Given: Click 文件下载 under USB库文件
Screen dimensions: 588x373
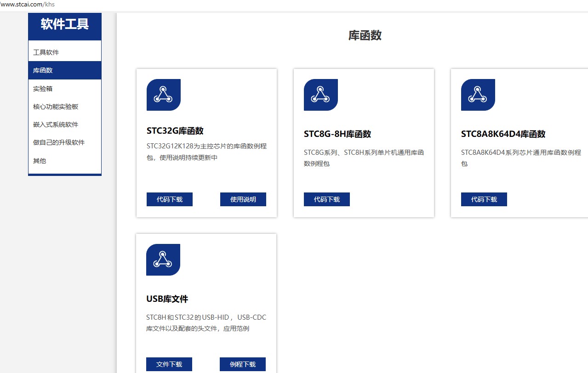Looking at the screenshot, I should coord(169,364).
